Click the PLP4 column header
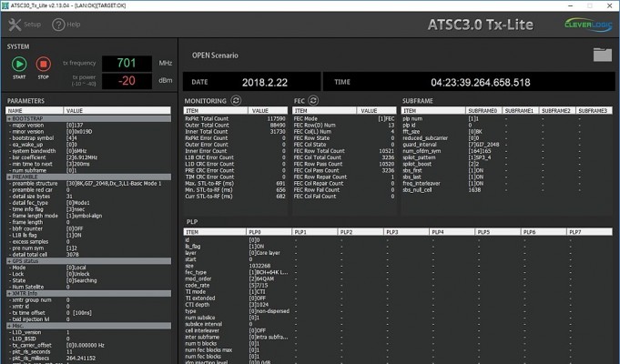Viewport: 620px width, 364px height. pyautogui.click(x=452, y=232)
